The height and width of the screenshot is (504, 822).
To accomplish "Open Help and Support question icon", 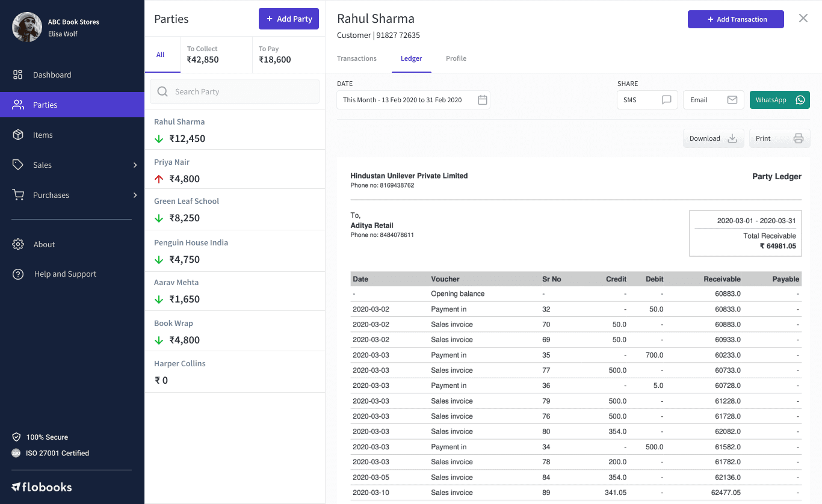I will [18, 274].
